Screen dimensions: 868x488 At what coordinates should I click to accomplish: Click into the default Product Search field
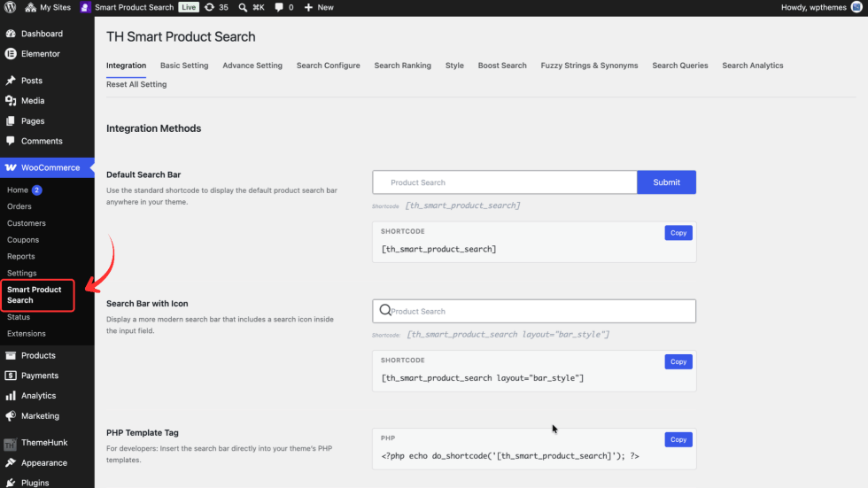[505, 182]
